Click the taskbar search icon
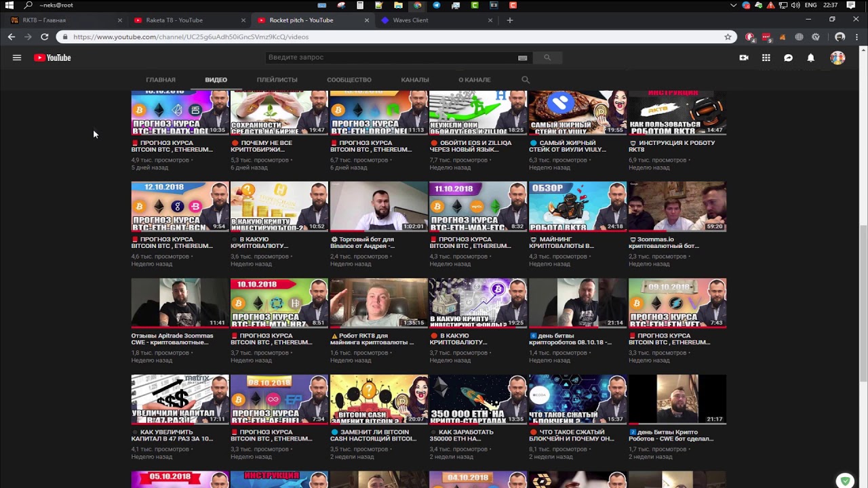868x488 pixels. [x=28, y=5]
